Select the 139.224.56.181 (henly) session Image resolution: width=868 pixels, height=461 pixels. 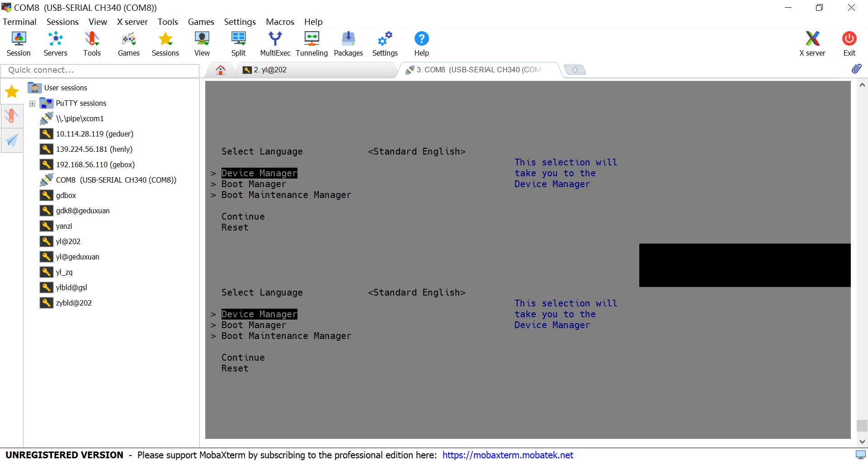coord(94,149)
